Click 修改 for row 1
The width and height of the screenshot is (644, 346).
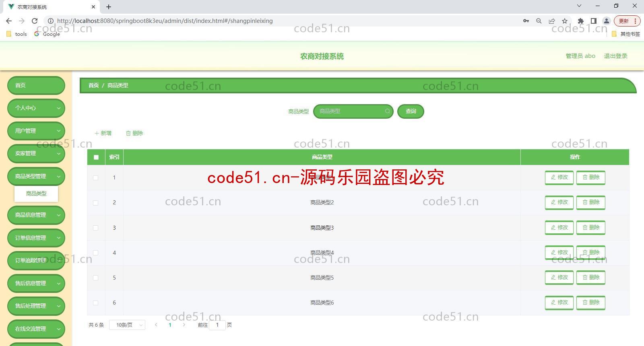(x=559, y=177)
